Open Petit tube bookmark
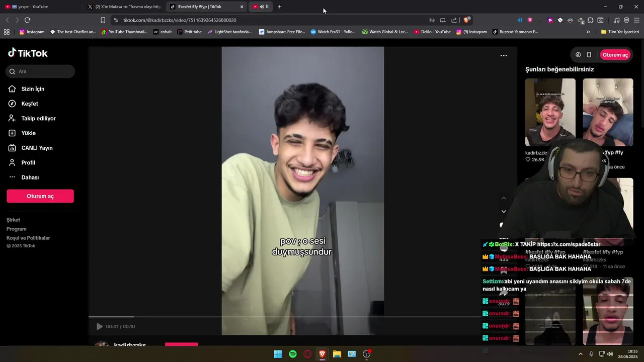Screen dimensions: 644x362 pyautogui.click(x=190, y=32)
